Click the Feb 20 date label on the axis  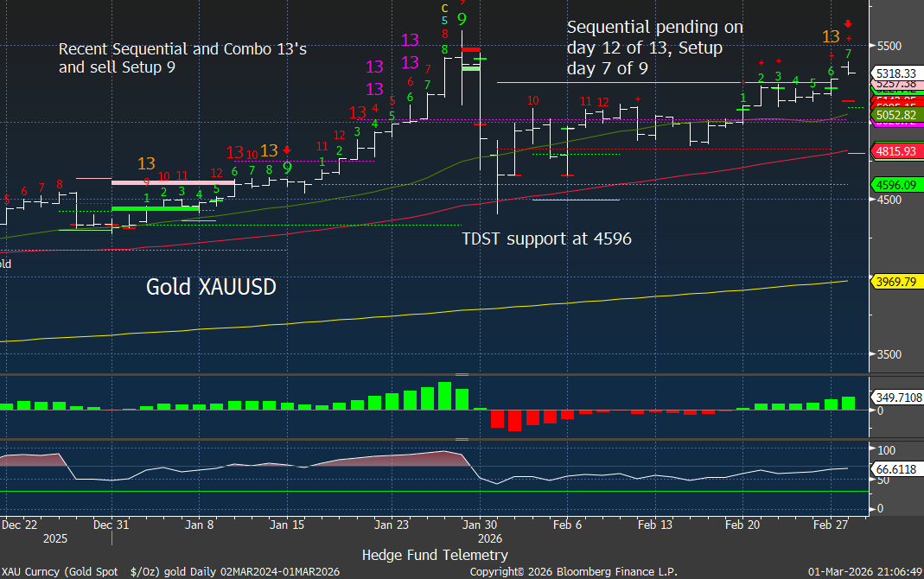pyautogui.click(x=742, y=524)
